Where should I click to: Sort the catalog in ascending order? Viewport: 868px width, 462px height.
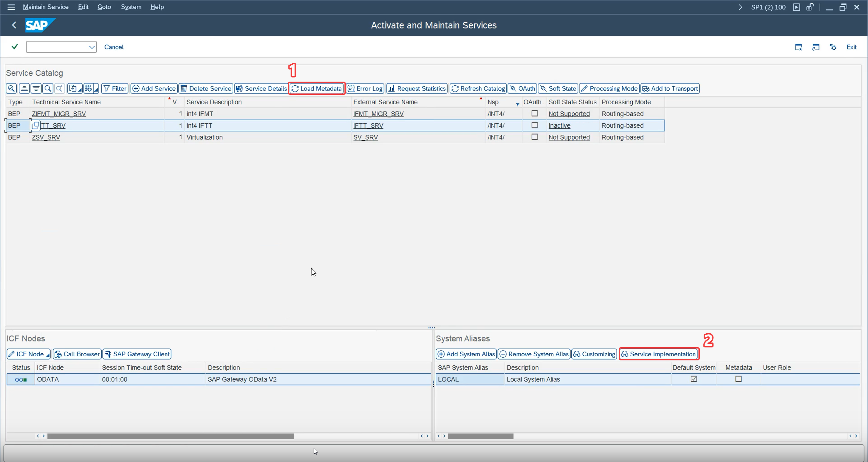click(24, 88)
